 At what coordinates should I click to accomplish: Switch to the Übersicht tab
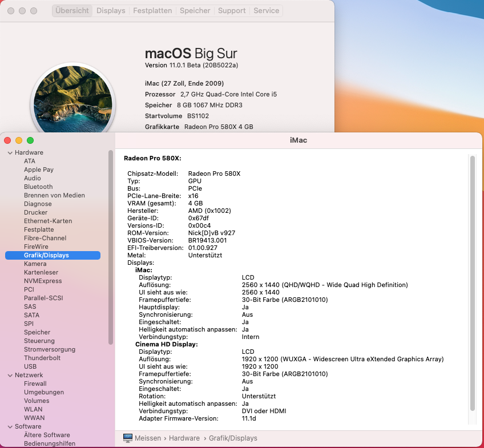coord(72,11)
